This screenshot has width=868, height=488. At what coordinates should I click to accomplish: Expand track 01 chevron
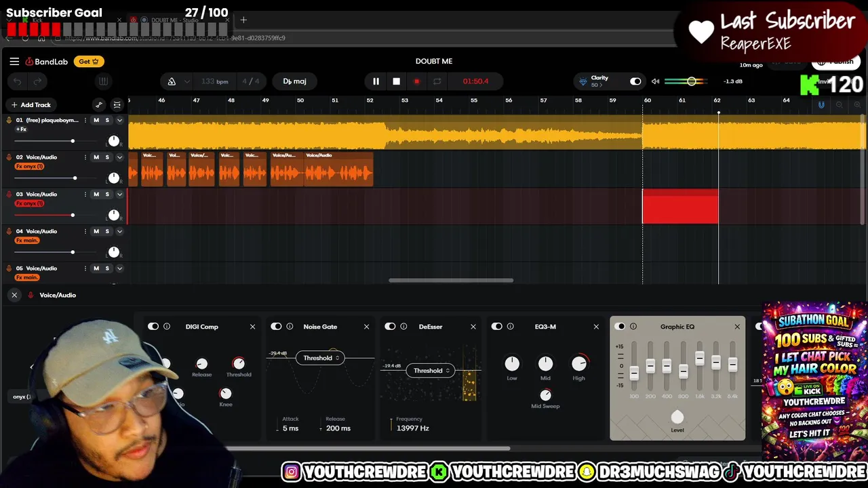pos(120,120)
